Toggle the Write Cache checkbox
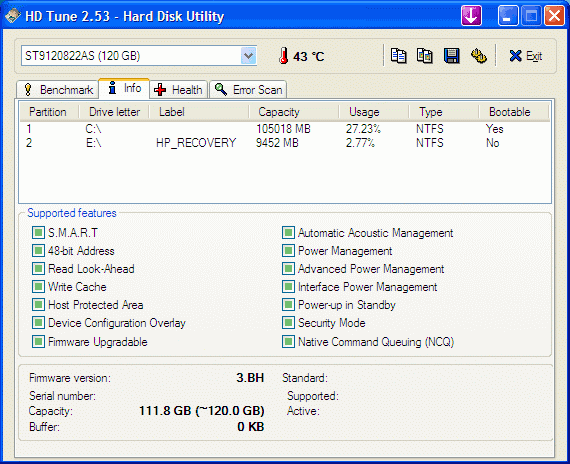This screenshot has width=570, height=464. 38,287
